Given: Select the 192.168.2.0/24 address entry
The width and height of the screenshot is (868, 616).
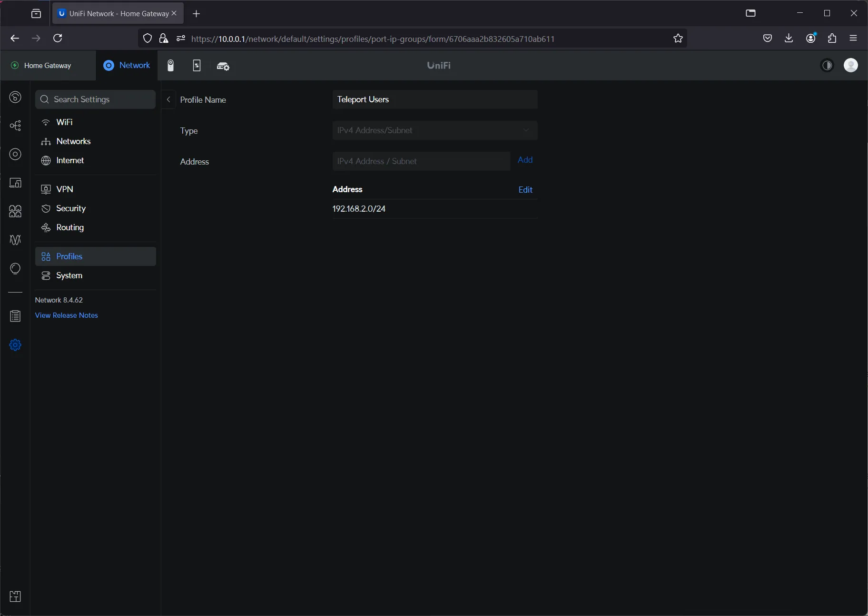Looking at the screenshot, I should point(435,209).
